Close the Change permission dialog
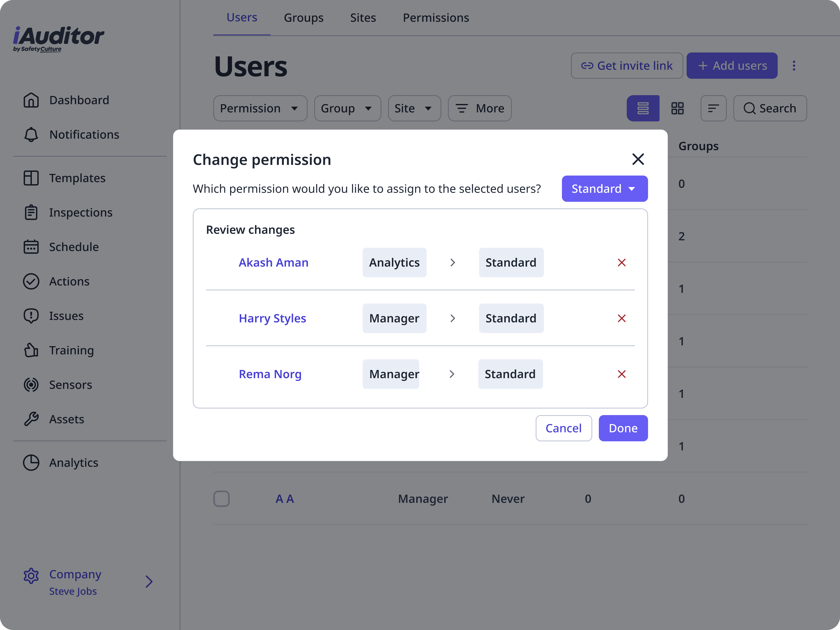 638,159
